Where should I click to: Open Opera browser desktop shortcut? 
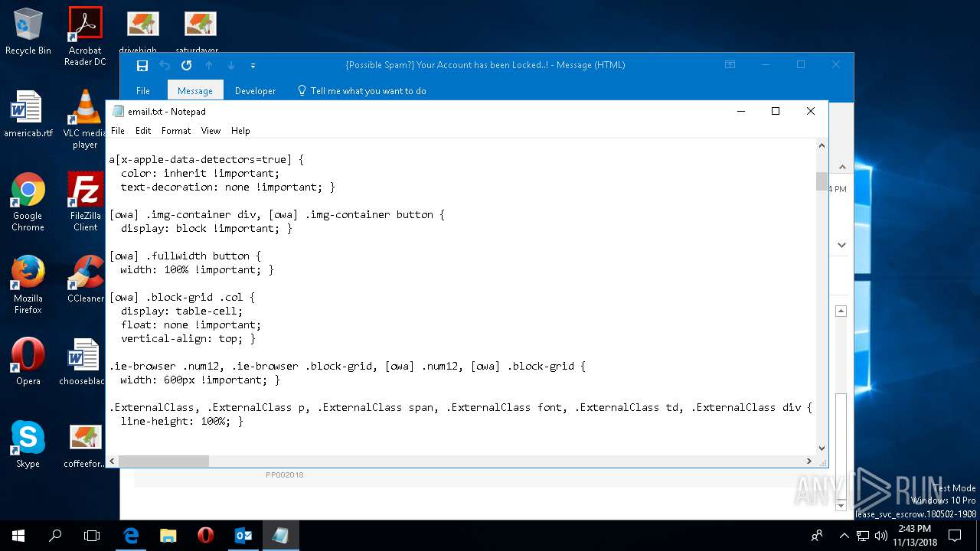click(x=28, y=362)
